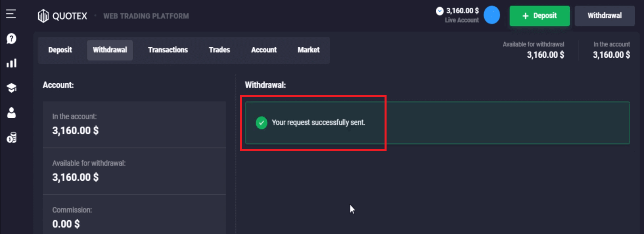Switch to the Market tab
Image resolution: width=644 pixels, height=234 pixels.
coord(308,50)
